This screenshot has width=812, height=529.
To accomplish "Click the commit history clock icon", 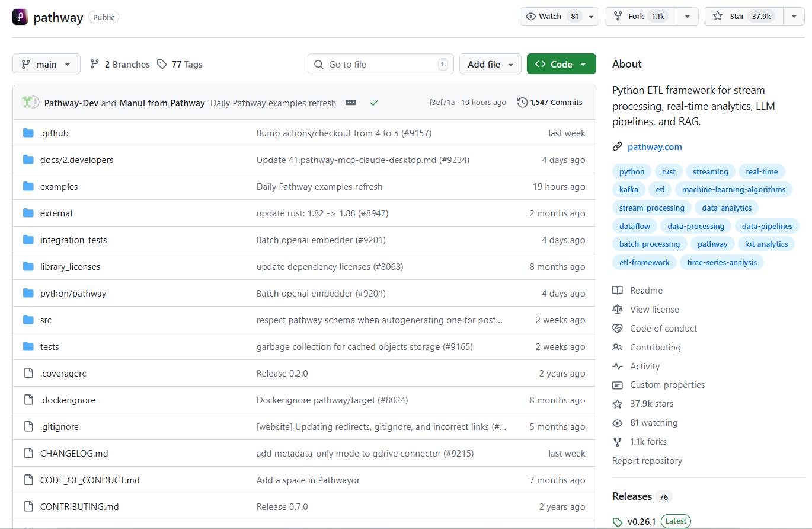I will (522, 102).
